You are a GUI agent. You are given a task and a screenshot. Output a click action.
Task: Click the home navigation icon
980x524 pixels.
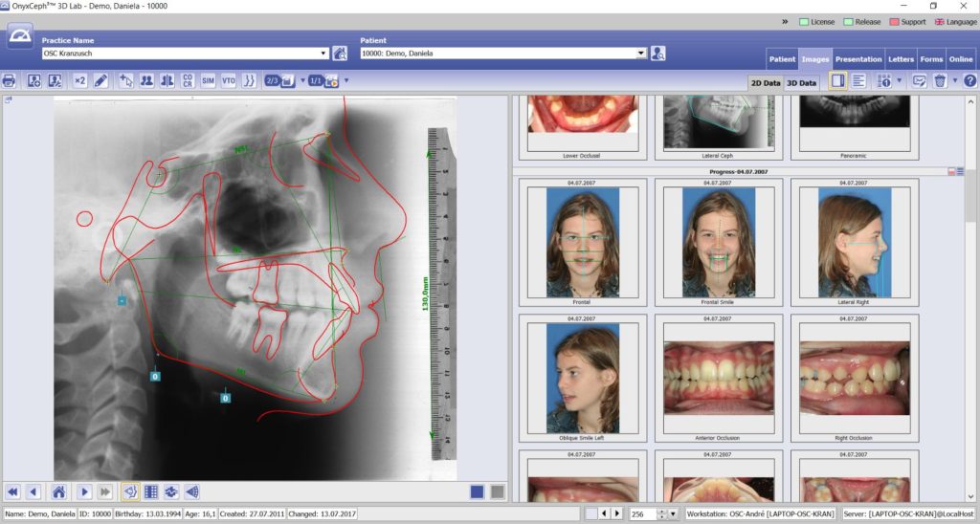(x=58, y=492)
